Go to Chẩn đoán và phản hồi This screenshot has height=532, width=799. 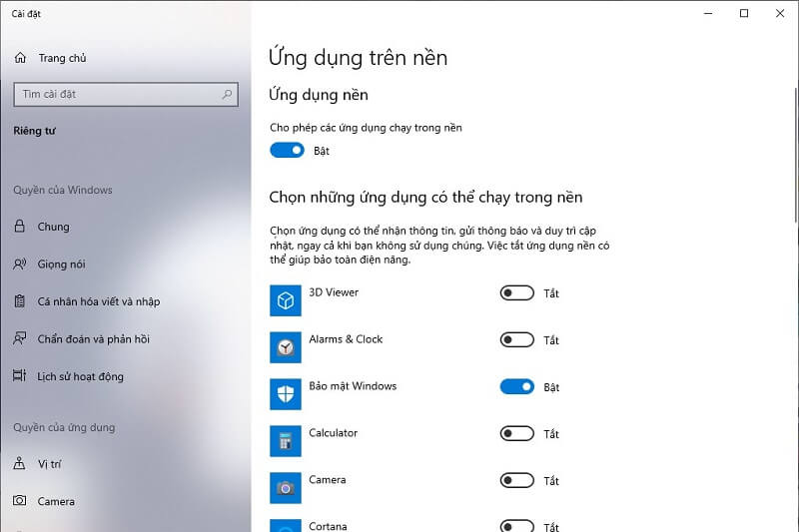pos(93,339)
